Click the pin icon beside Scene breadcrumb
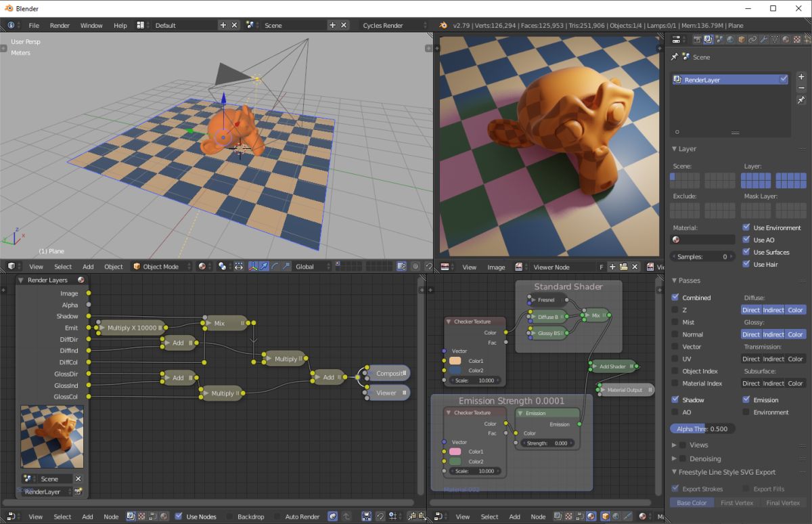Screen dimensions: 812x524 674,58
